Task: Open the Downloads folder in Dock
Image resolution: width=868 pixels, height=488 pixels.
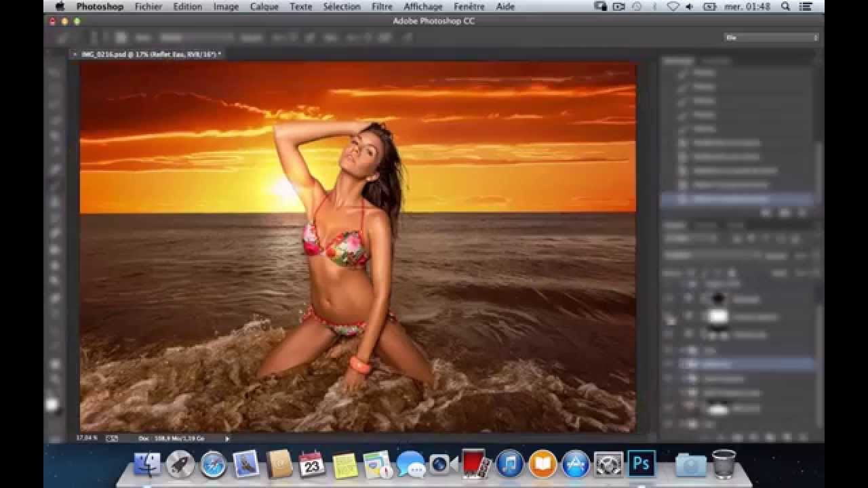Action: pyautogui.click(x=690, y=464)
